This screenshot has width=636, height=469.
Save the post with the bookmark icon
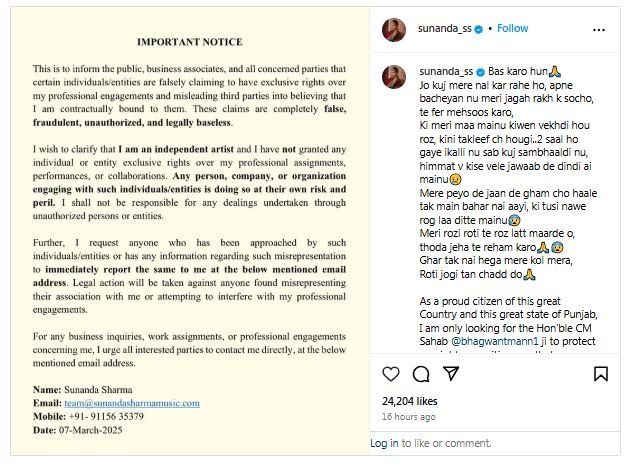click(x=601, y=374)
